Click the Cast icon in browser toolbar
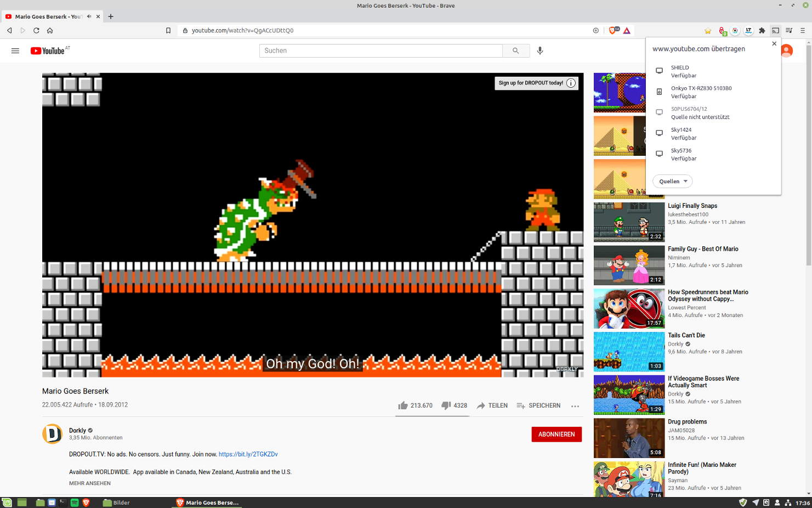 point(775,31)
